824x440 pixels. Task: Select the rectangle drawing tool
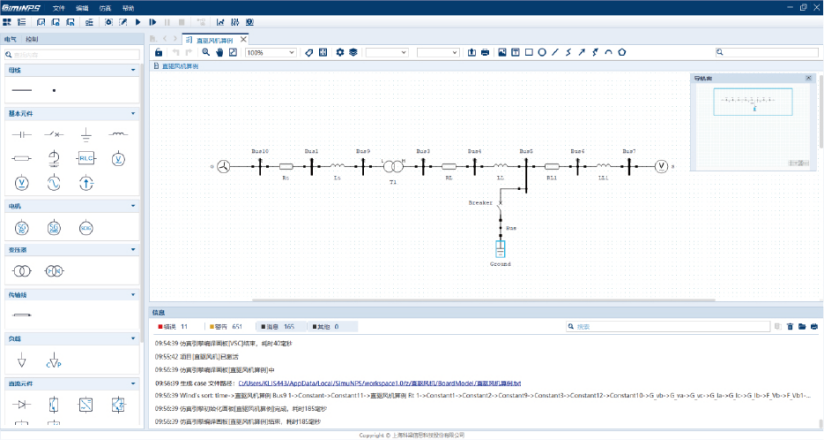coord(528,52)
